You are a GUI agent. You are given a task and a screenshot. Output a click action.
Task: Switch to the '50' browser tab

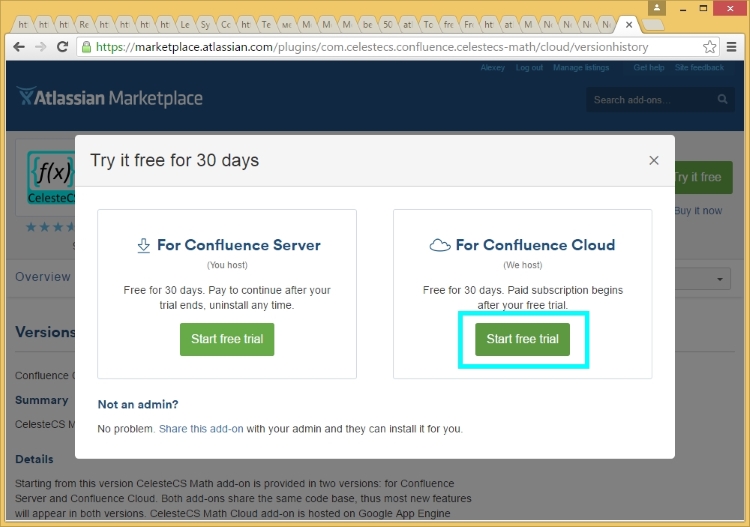pyautogui.click(x=387, y=24)
